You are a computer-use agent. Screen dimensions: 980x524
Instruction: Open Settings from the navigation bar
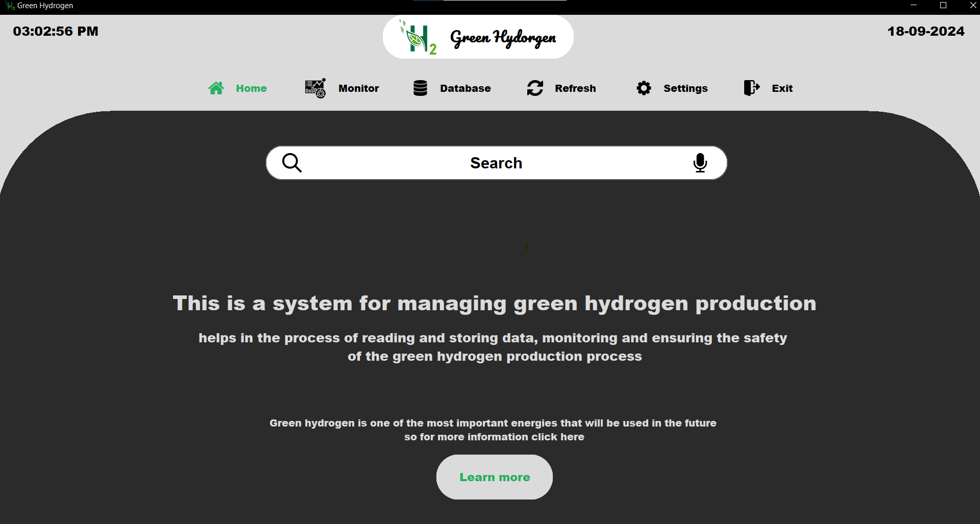coord(685,88)
